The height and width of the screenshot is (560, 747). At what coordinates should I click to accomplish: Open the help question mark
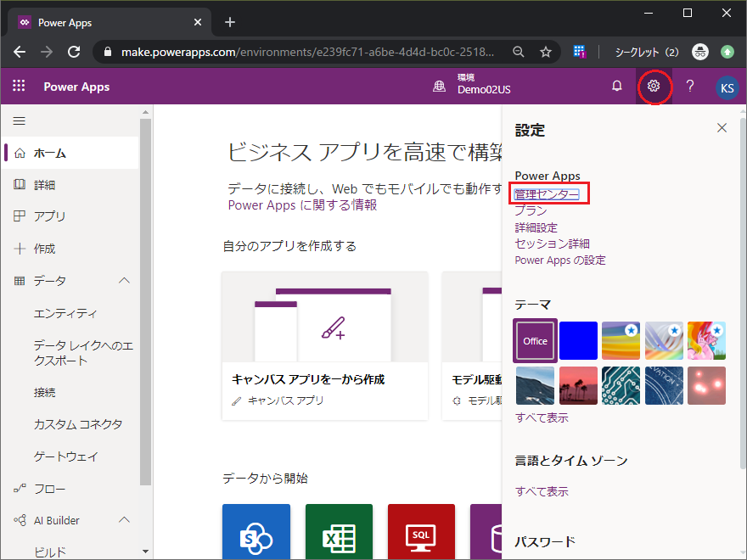click(690, 87)
